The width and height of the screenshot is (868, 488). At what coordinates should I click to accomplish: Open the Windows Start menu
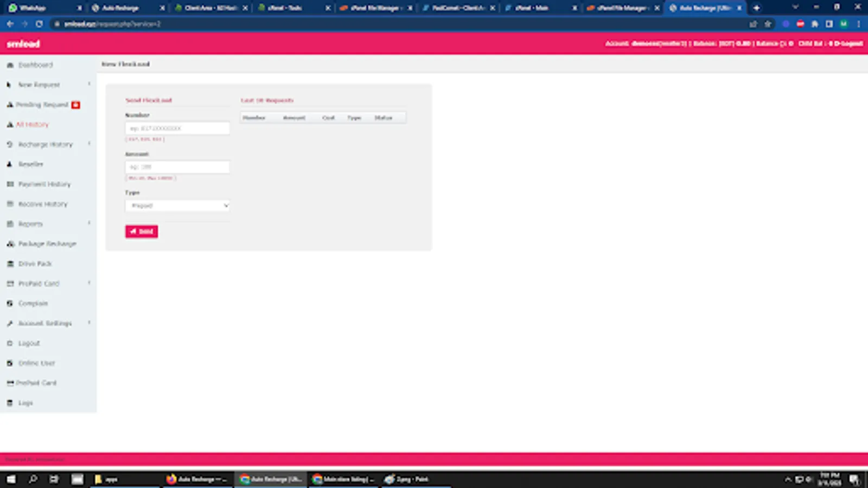[x=11, y=479]
